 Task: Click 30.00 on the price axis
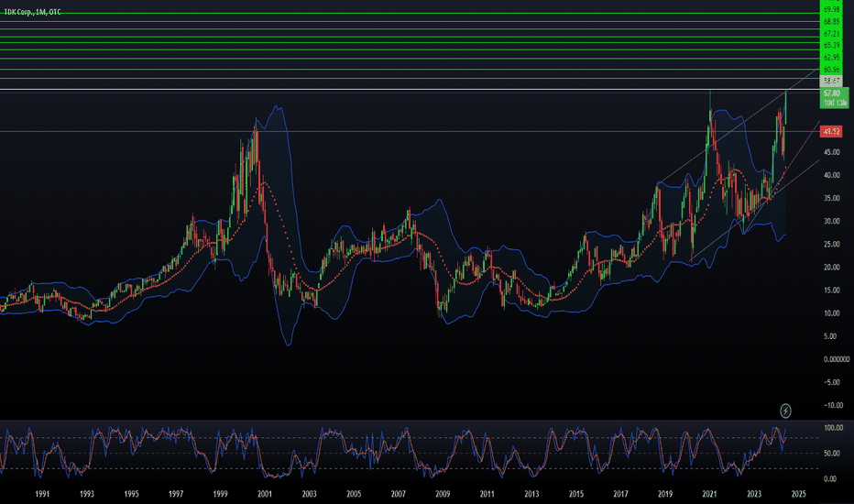point(831,221)
